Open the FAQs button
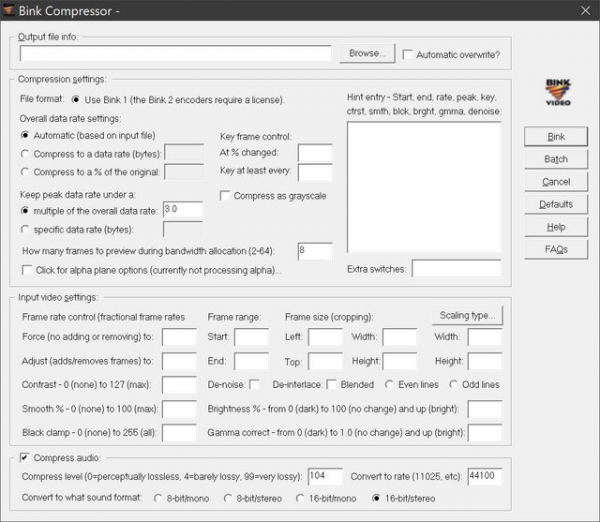The width and height of the screenshot is (600, 522). [556, 250]
